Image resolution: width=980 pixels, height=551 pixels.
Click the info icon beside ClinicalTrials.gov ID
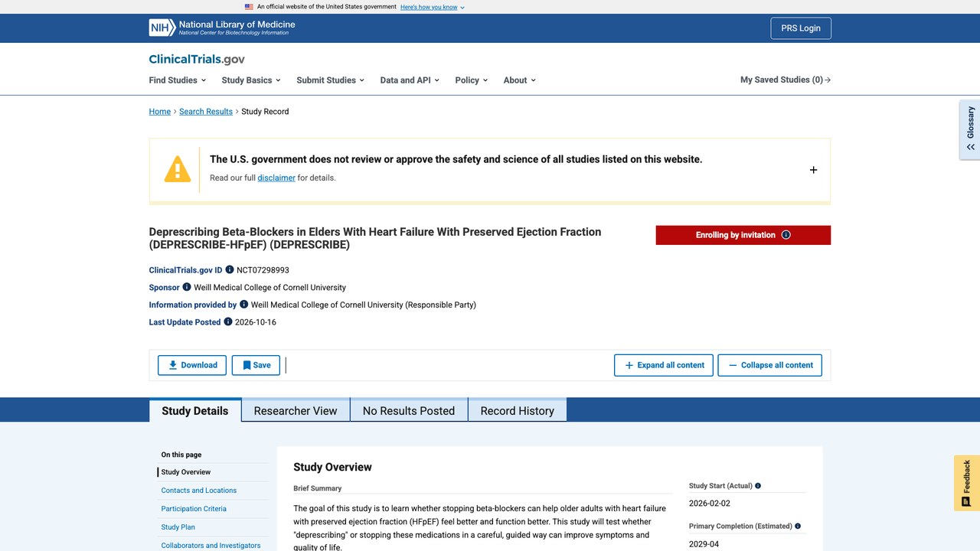pos(230,269)
